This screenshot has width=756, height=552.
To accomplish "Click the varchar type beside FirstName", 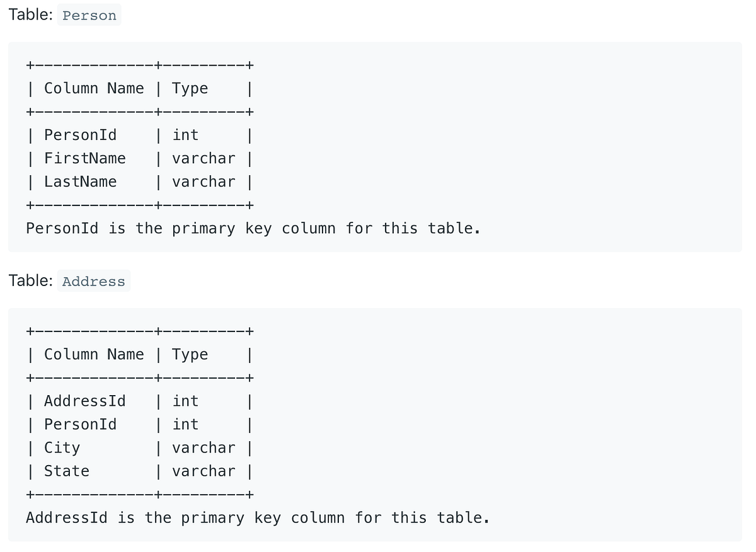I will (203, 158).
